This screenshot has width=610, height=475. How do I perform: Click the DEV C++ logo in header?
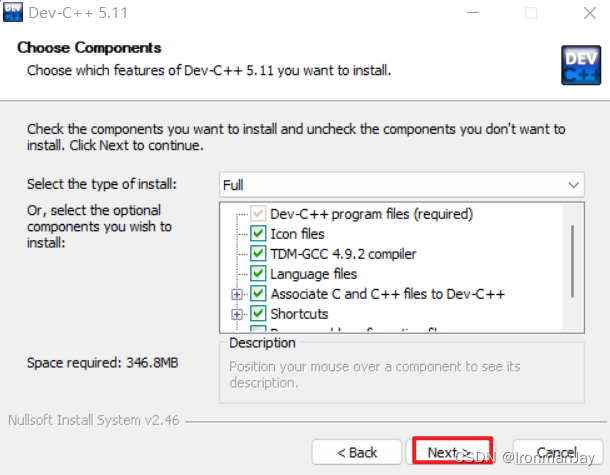pos(581,65)
